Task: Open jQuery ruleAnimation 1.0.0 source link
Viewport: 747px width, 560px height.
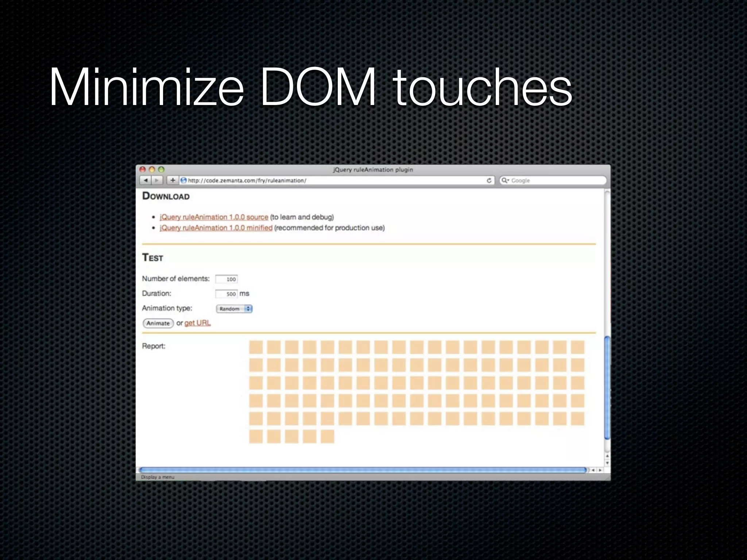Action: (214, 217)
